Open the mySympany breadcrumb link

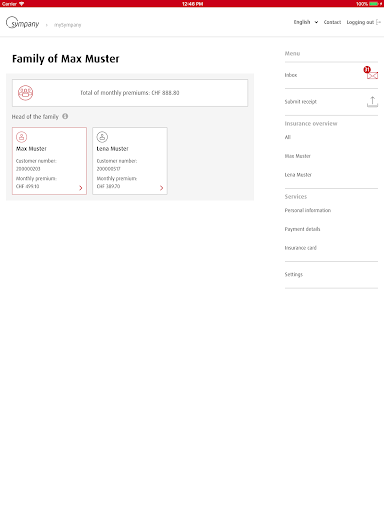coord(68,25)
